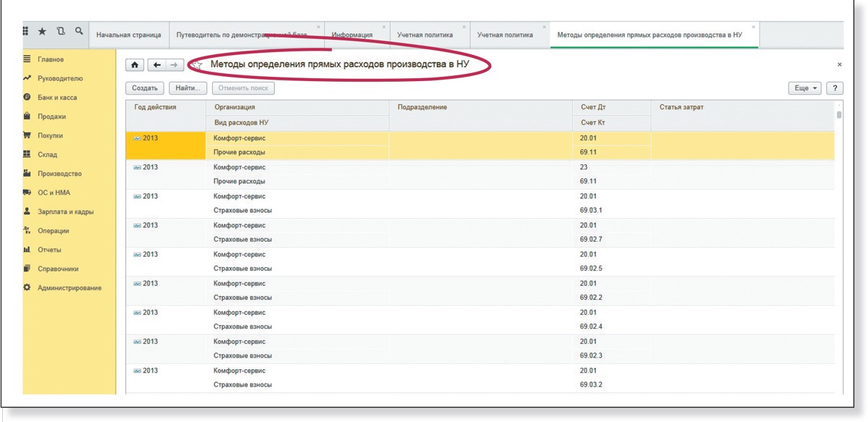
Task: Go to home page icon button
Action: point(135,65)
